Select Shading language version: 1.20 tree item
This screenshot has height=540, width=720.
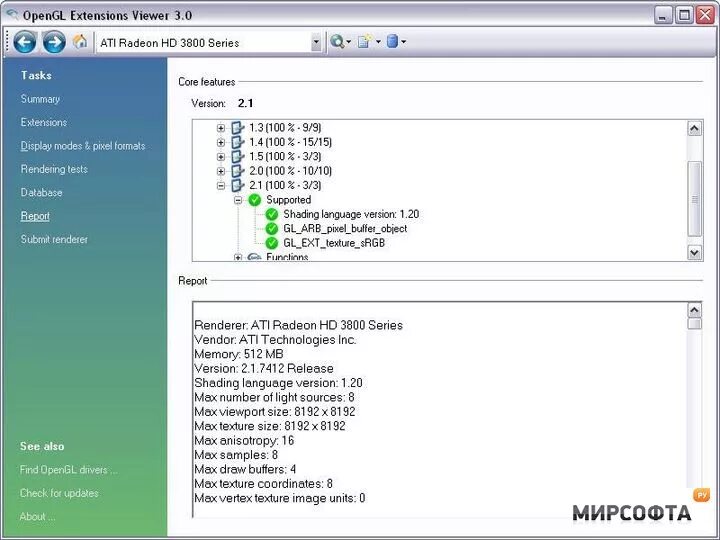click(x=351, y=214)
